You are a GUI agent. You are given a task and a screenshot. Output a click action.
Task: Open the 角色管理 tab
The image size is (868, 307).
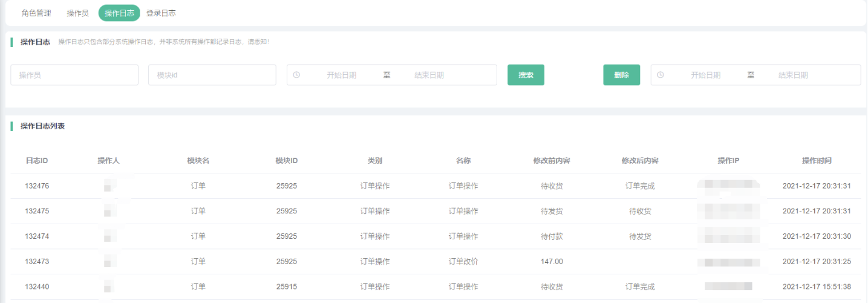click(x=36, y=13)
